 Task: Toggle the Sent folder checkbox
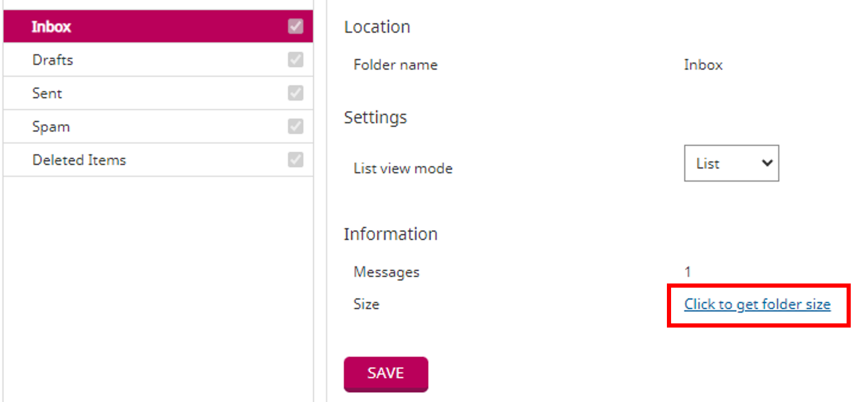296,93
